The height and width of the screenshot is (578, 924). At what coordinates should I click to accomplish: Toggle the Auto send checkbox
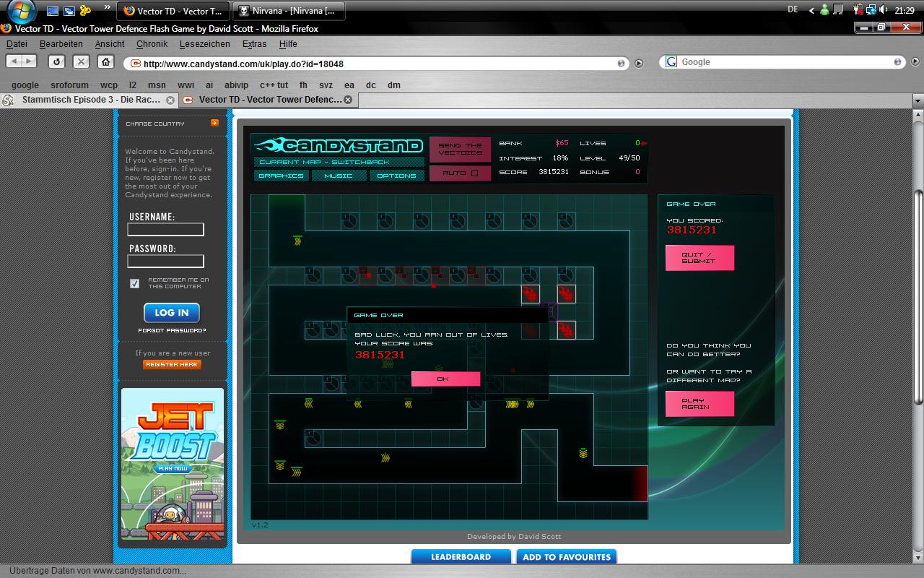pos(474,173)
